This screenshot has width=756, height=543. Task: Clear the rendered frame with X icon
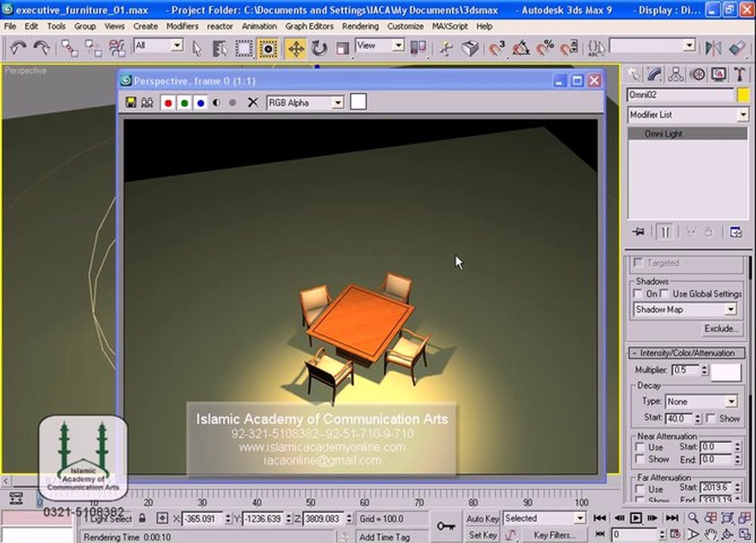point(253,102)
